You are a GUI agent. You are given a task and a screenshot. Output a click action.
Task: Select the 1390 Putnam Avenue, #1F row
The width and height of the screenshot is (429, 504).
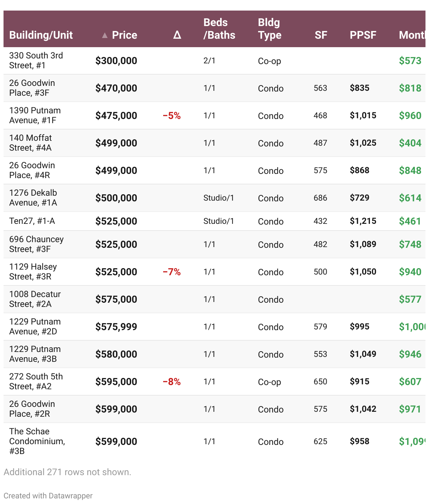pos(35,115)
